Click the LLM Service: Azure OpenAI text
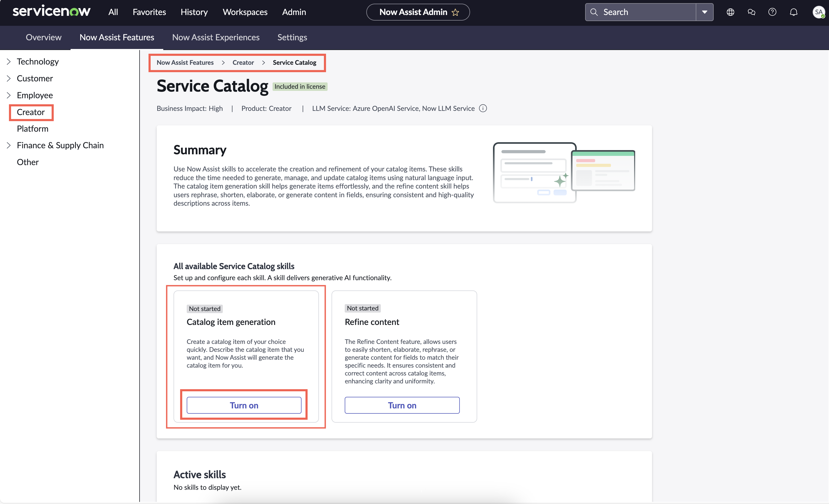The height and width of the screenshot is (504, 829). 393,108
